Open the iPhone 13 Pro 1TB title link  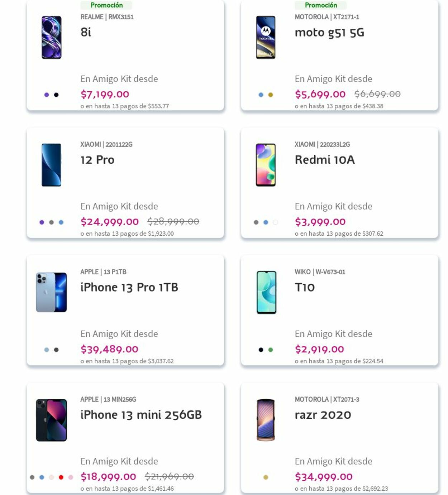(x=129, y=287)
